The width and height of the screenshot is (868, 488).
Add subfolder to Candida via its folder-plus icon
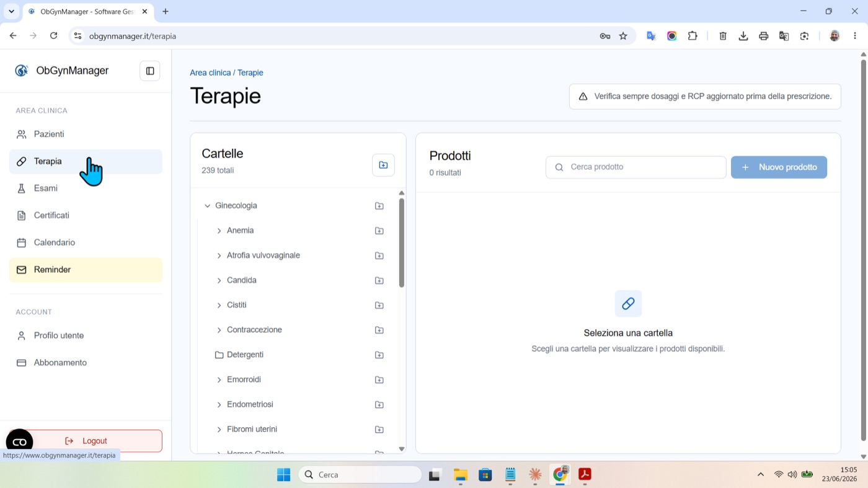(x=379, y=280)
